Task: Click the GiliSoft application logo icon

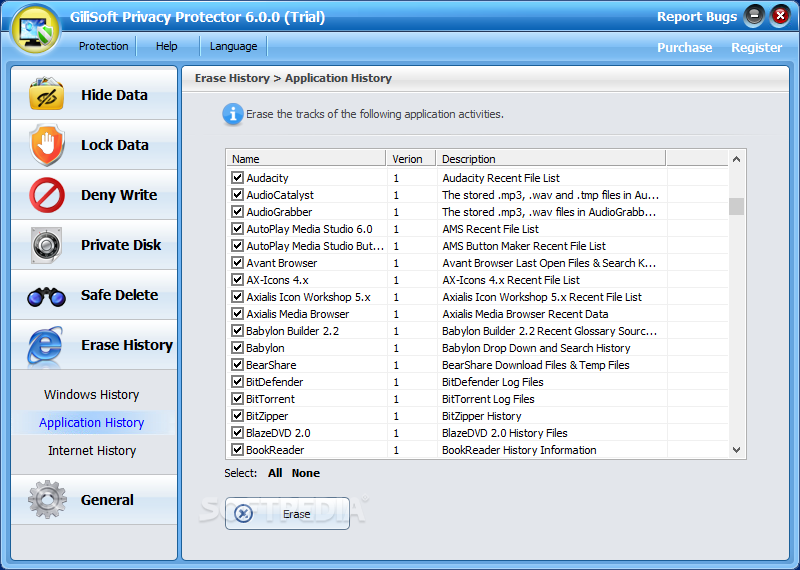Action: coord(35,30)
